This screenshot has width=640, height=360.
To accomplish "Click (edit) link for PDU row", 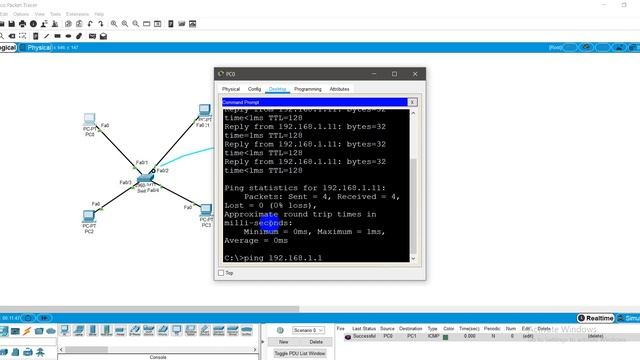I will pyautogui.click(x=528, y=336).
